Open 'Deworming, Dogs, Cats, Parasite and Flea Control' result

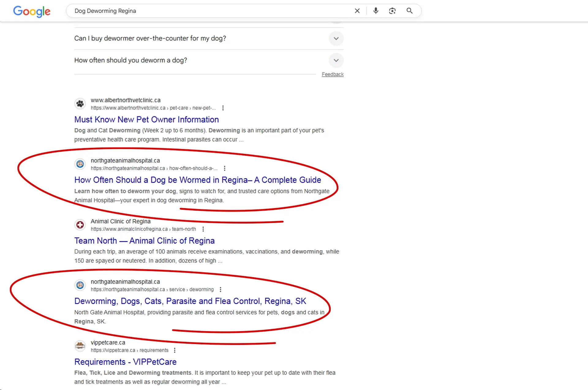tap(190, 301)
